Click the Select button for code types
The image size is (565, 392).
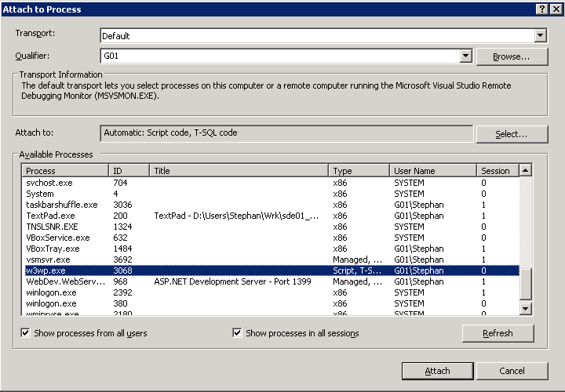point(512,134)
